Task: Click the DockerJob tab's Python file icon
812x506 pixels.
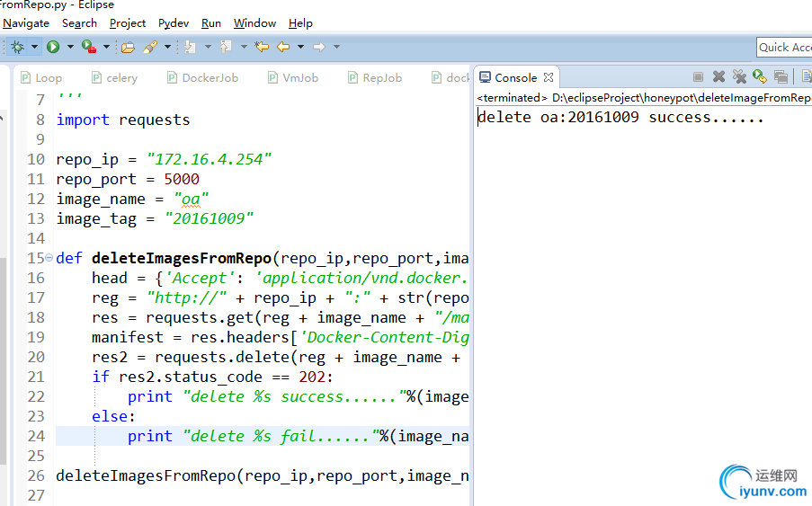Action: tap(172, 77)
